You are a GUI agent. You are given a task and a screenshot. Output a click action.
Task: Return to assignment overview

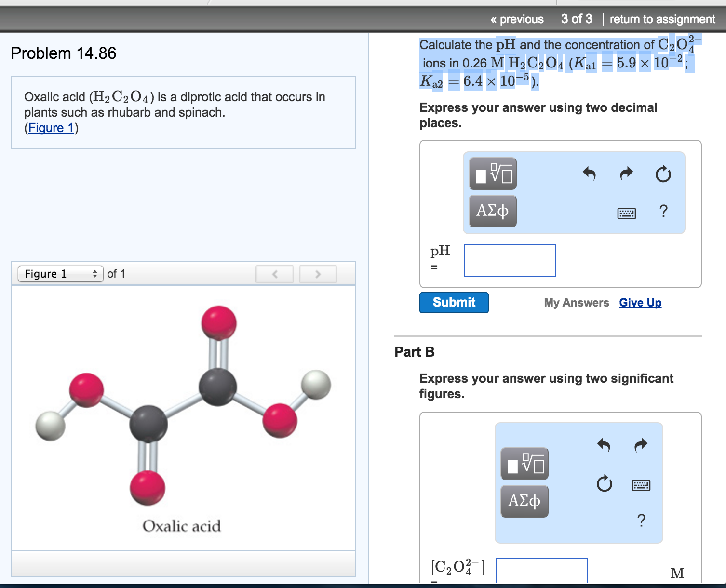coord(662,19)
